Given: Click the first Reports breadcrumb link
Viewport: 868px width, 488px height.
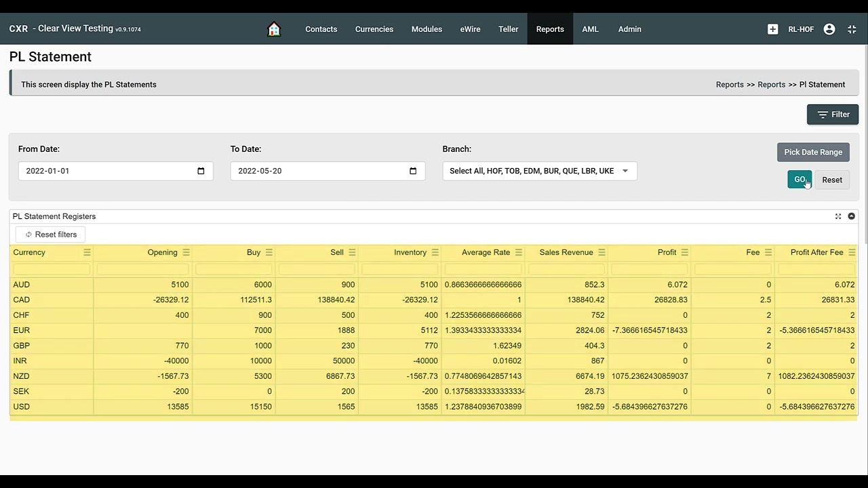Looking at the screenshot, I should coord(730,85).
